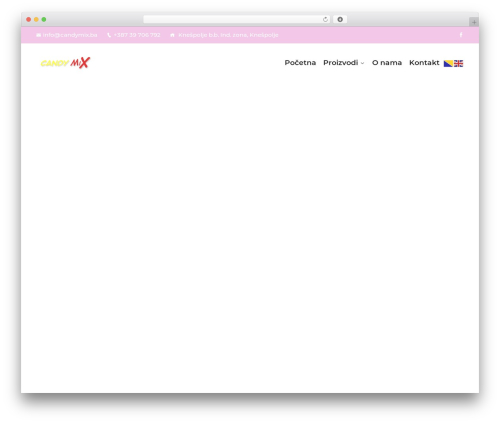The width and height of the screenshot is (500, 423).
Task: Maximize the window with the green button
Action: point(44,19)
